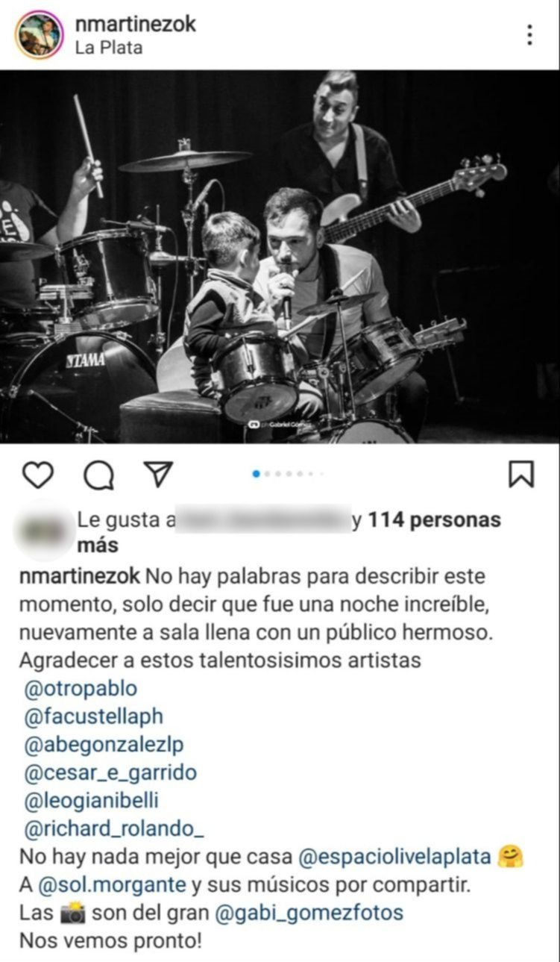Open the @facustellaph mention
Viewport: 560px width, 962px height.
coord(94,716)
